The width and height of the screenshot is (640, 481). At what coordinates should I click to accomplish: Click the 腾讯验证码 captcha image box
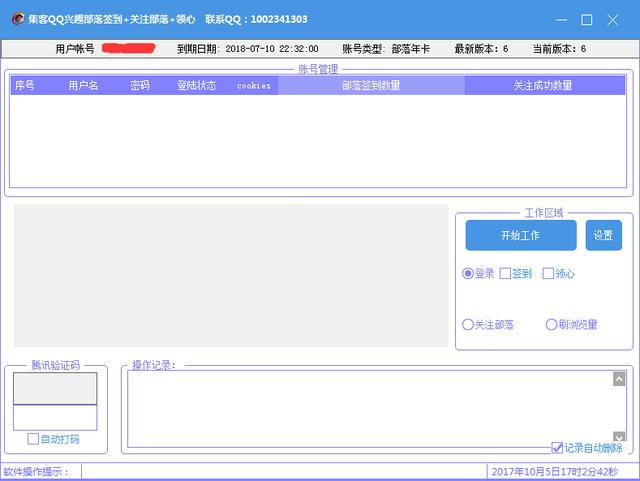55,388
